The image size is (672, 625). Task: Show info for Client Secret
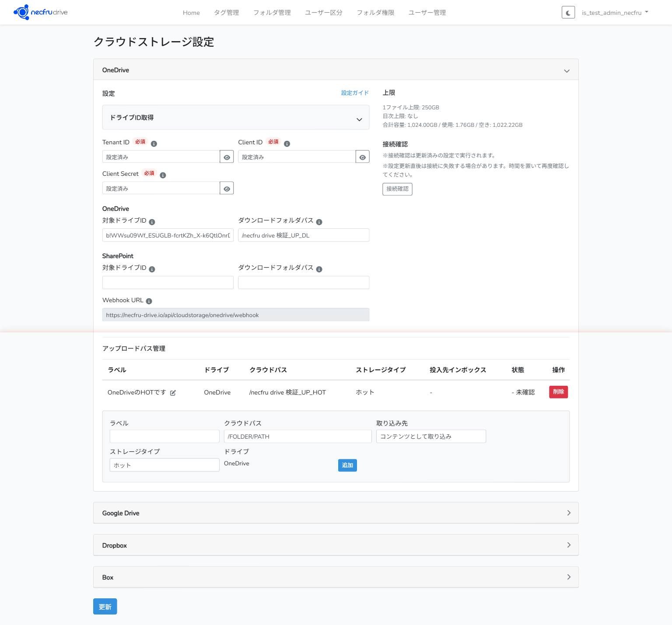[163, 175]
